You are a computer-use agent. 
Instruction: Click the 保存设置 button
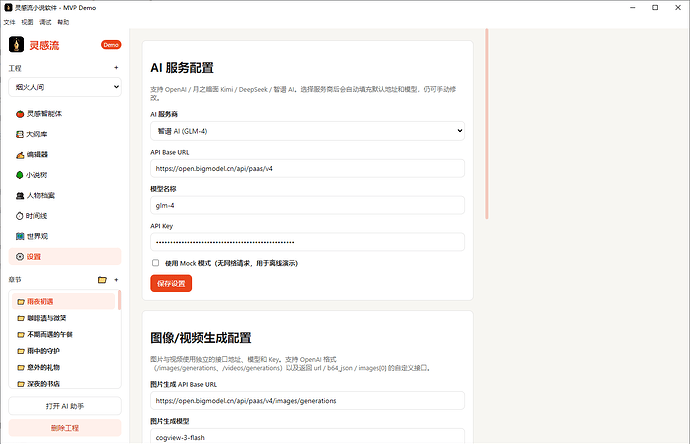(x=171, y=283)
